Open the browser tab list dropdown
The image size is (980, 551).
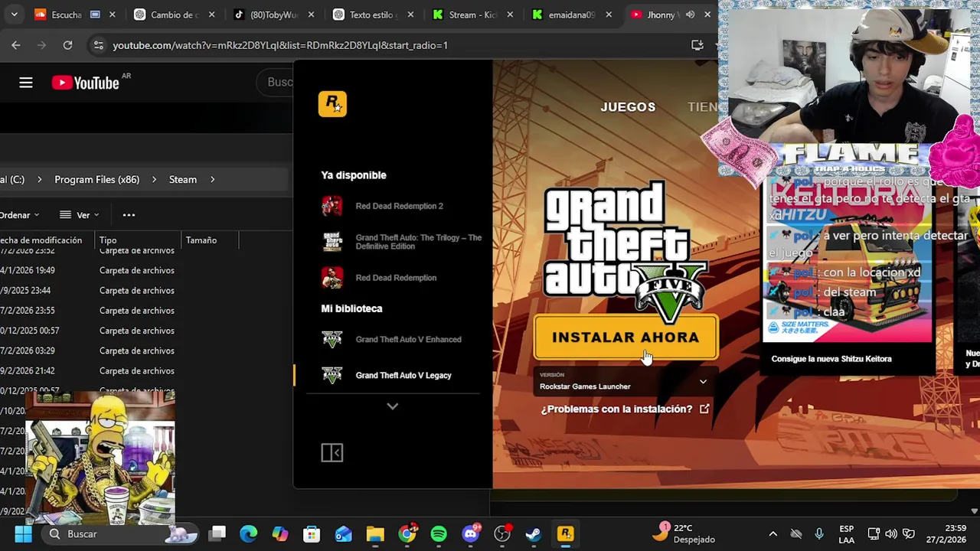14,15
